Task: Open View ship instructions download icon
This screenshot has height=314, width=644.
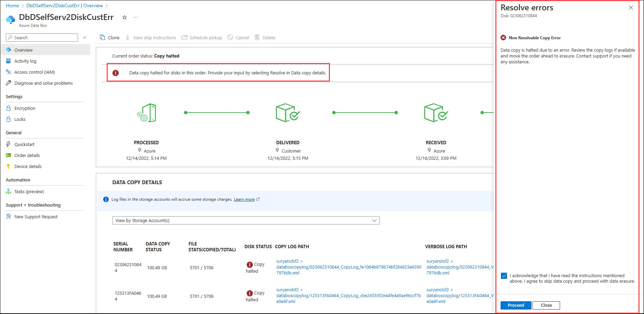Action: 128,38
